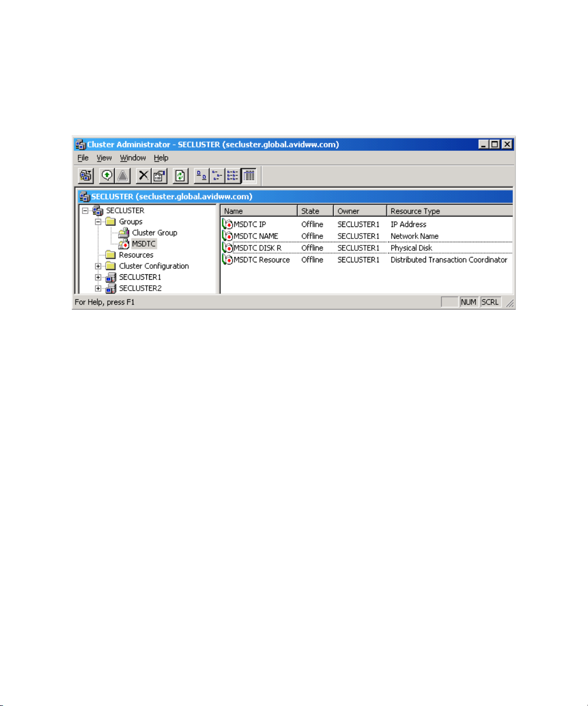Select the MSDTC NAME resource name
This screenshot has width=588, height=706.
coord(256,236)
